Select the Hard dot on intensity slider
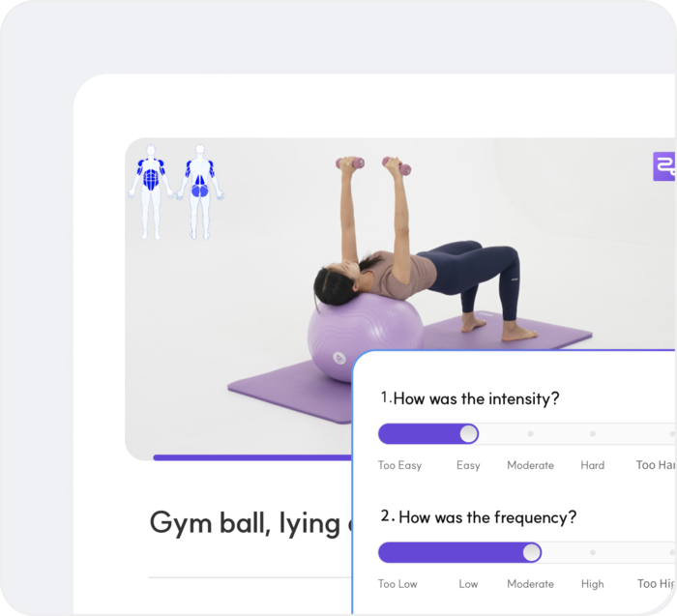The image size is (677, 616). 592,433
